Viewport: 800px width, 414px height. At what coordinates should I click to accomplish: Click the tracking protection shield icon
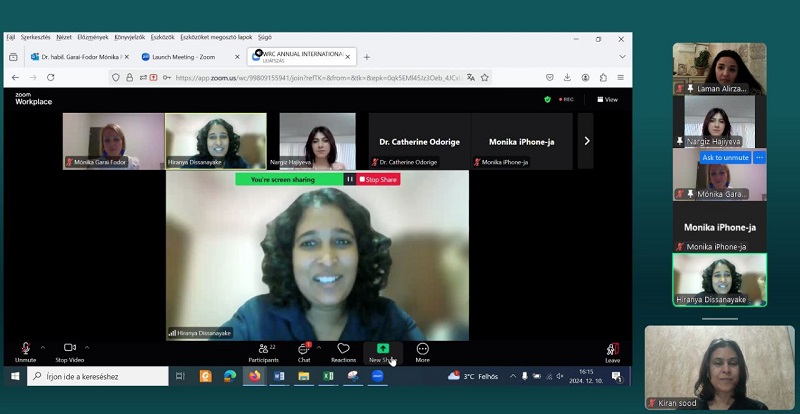(x=116, y=78)
